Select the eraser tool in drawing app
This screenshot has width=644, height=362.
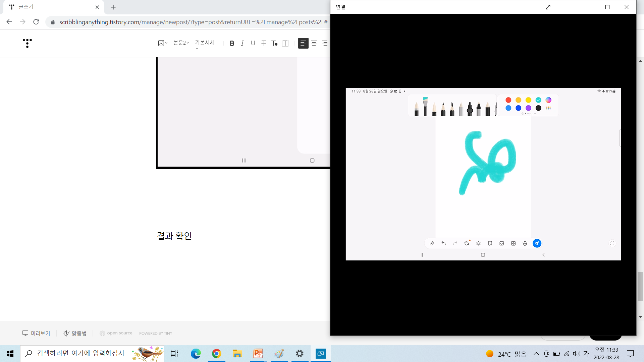[432, 243]
